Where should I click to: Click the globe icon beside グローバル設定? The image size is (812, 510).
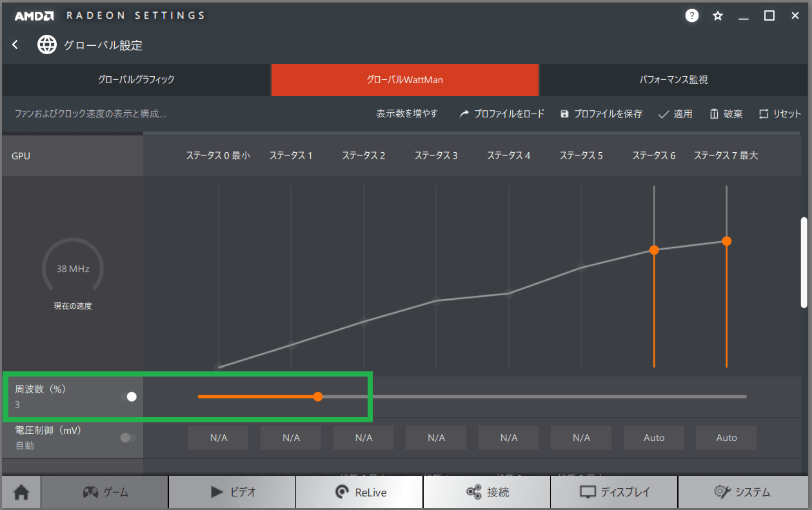[x=47, y=44]
